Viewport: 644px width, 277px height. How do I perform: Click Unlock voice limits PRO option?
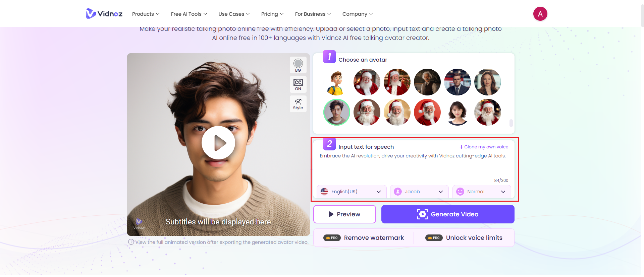tap(464, 238)
